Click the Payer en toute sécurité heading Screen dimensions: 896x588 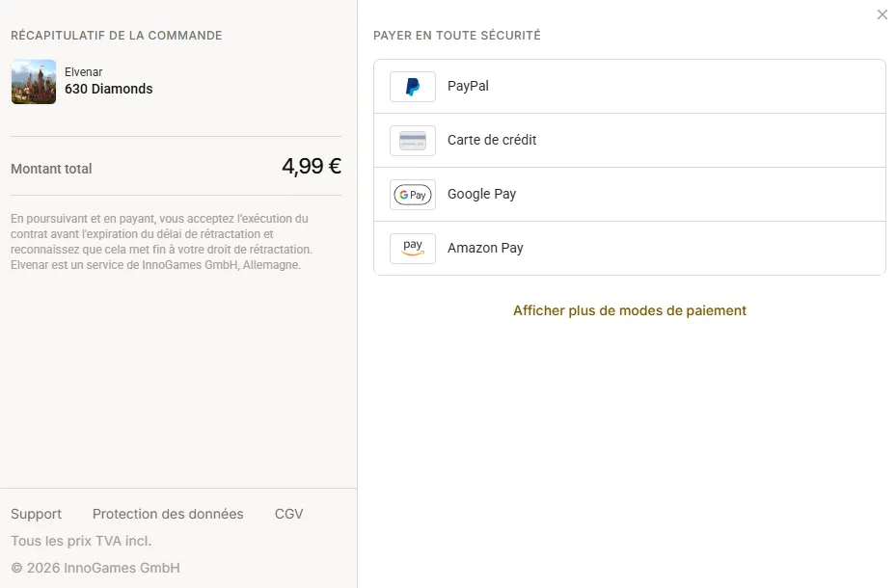457,36
